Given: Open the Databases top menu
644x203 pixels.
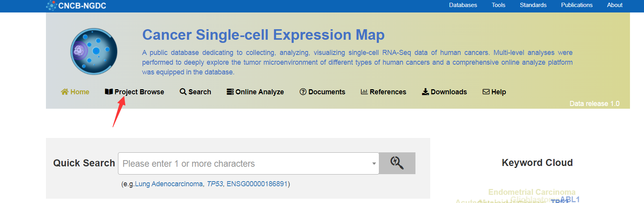Looking at the screenshot, I should pyautogui.click(x=463, y=5).
